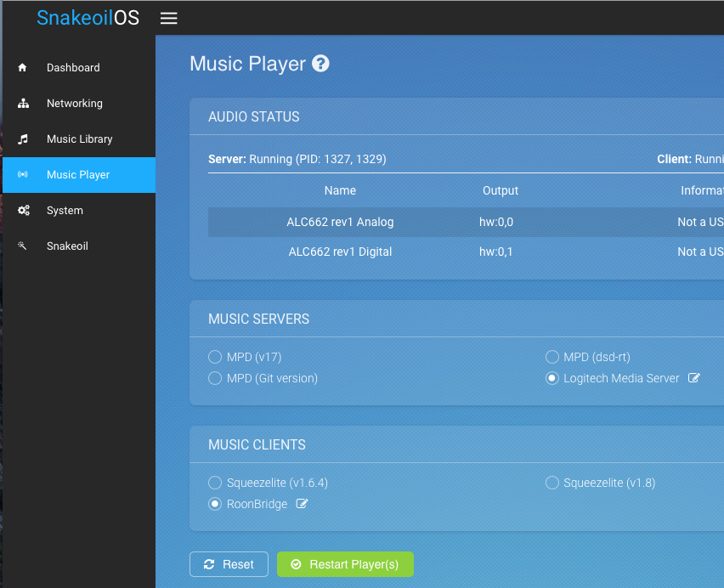Click the MUSIC SERVERS panel heading
The width and height of the screenshot is (724, 588).
point(258,319)
